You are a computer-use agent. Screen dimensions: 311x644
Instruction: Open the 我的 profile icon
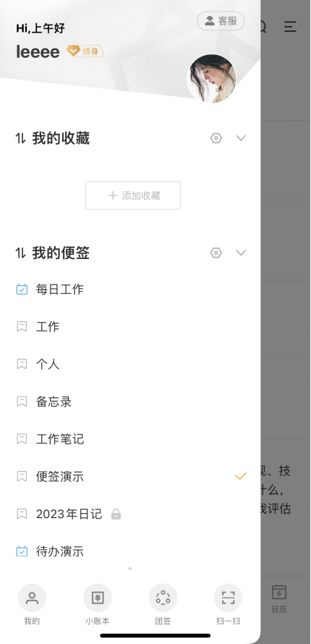pos(32,598)
